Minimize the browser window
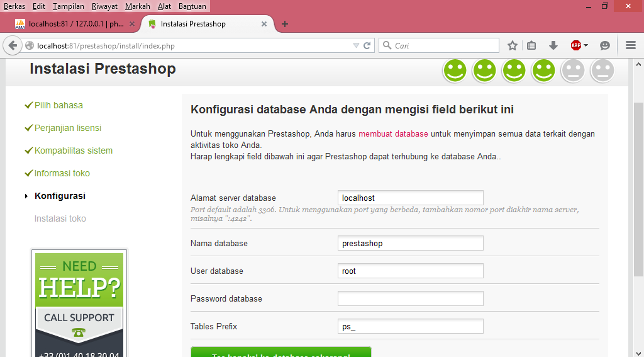Image resolution: width=644 pixels, height=357 pixels. [x=589, y=6]
